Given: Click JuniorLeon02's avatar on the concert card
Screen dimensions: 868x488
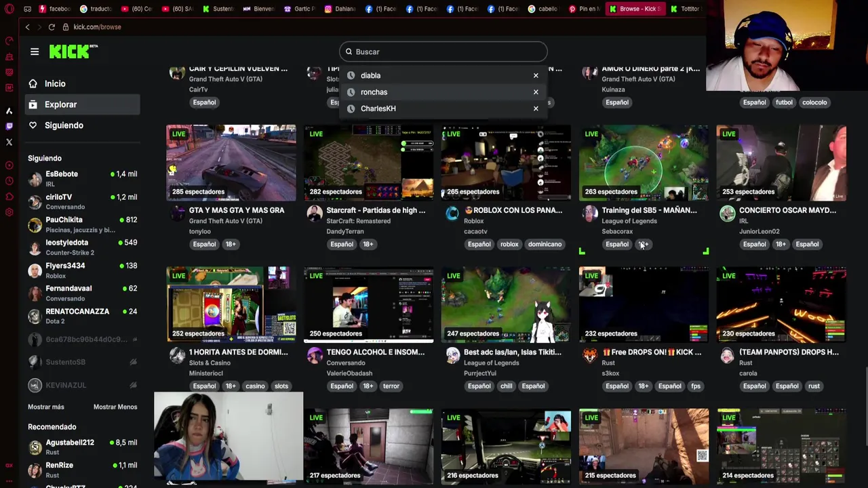Looking at the screenshot, I should click(728, 214).
